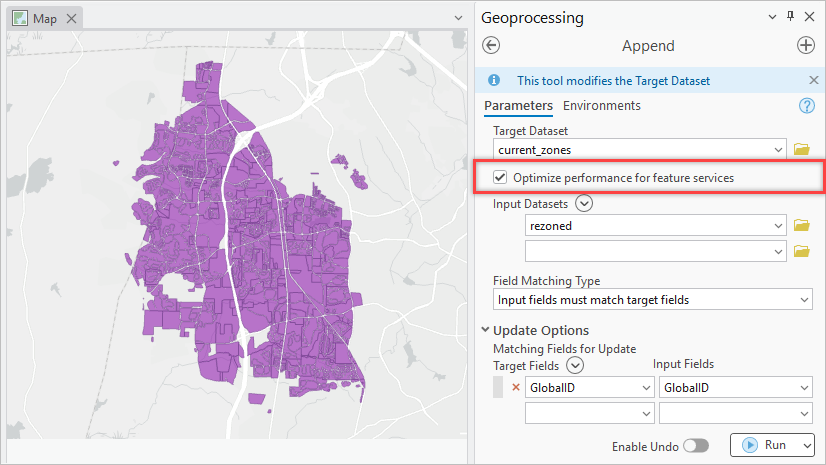
Task: Toggle the Enable Undo switch
Action: click(x=695, y=445)
